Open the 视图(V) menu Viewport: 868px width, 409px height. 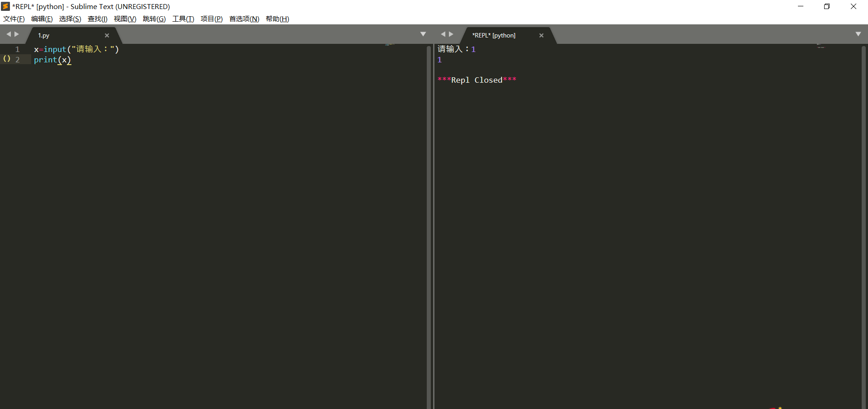(125, 19)
